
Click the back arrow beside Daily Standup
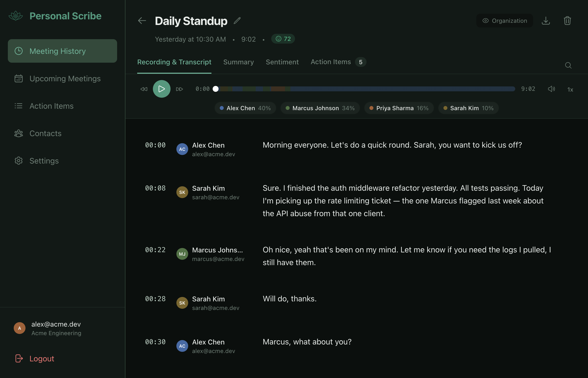click(x=142, y=21)
